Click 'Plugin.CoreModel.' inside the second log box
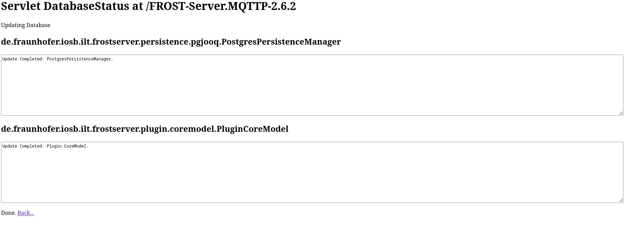This screenshot has width=644, height=233. click(67, 146)
